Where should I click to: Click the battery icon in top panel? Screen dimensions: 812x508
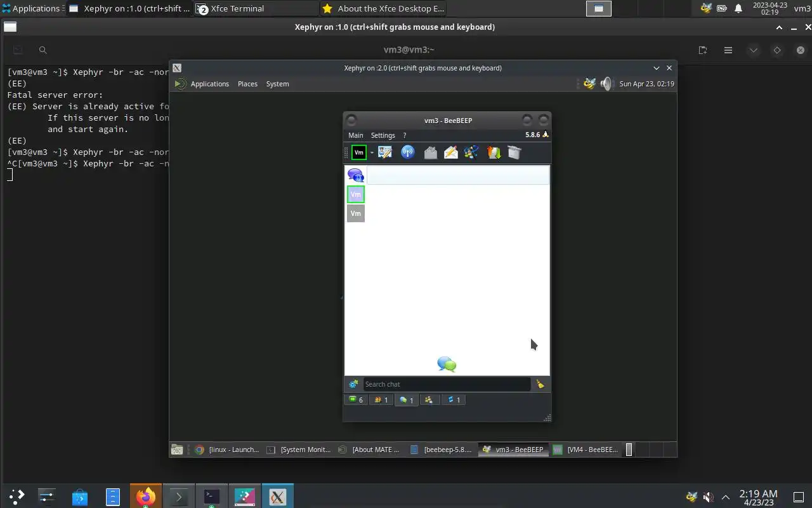722,8
